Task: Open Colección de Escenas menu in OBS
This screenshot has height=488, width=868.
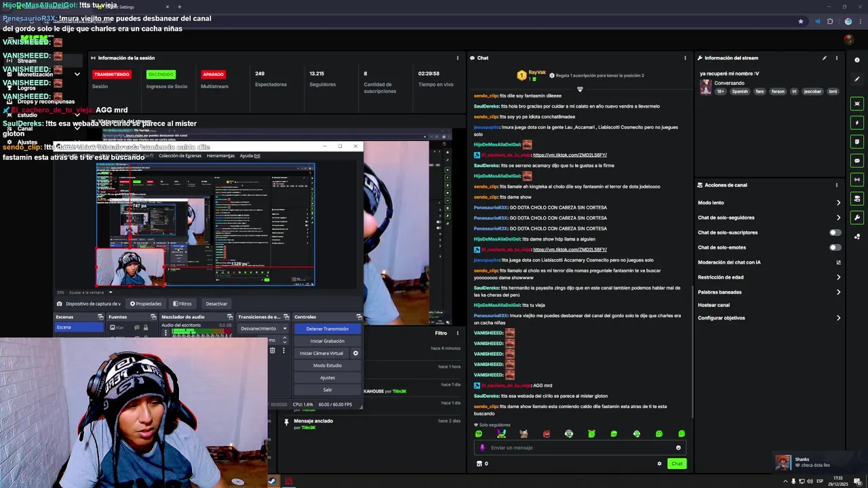Action: point(180,156)
